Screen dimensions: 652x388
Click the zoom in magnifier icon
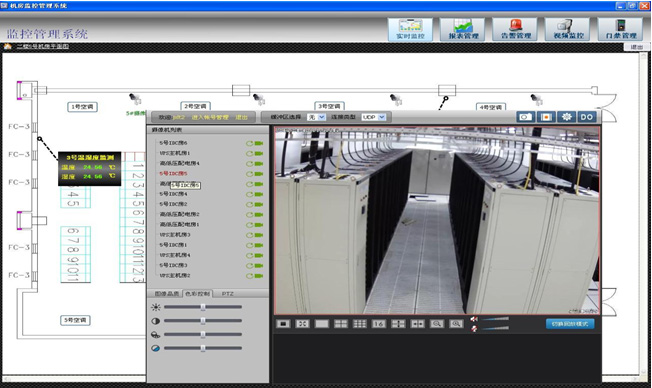(x=456, y=324)
